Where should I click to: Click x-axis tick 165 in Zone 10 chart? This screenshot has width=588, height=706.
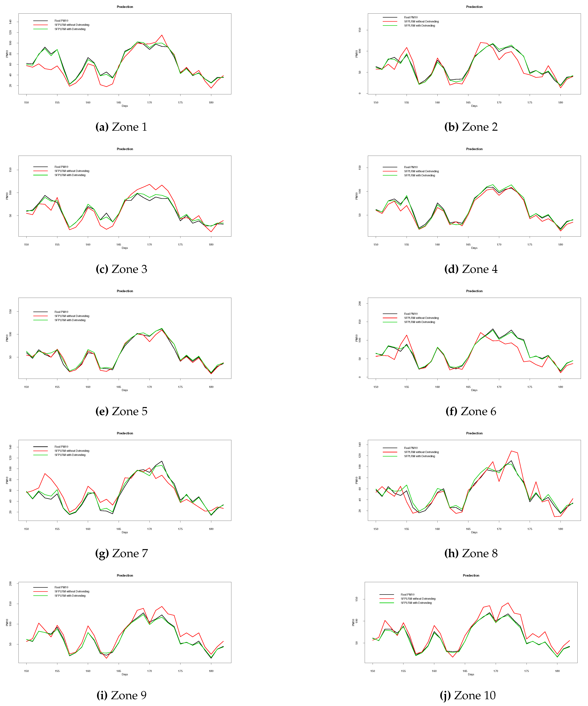465,671
